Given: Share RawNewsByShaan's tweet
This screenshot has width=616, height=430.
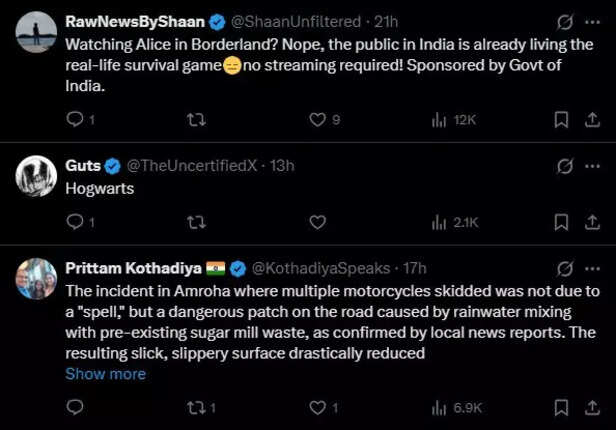Looking at the screenshot, I should point(591,120).
